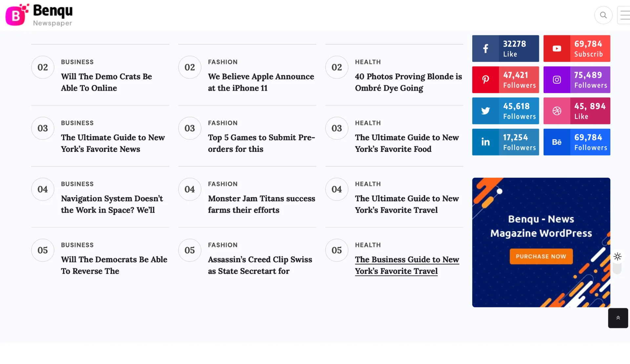The height and width of the screenshot is (364, 630).
Task: Click the Behance followers icon
Action: [x=556, y=142]
